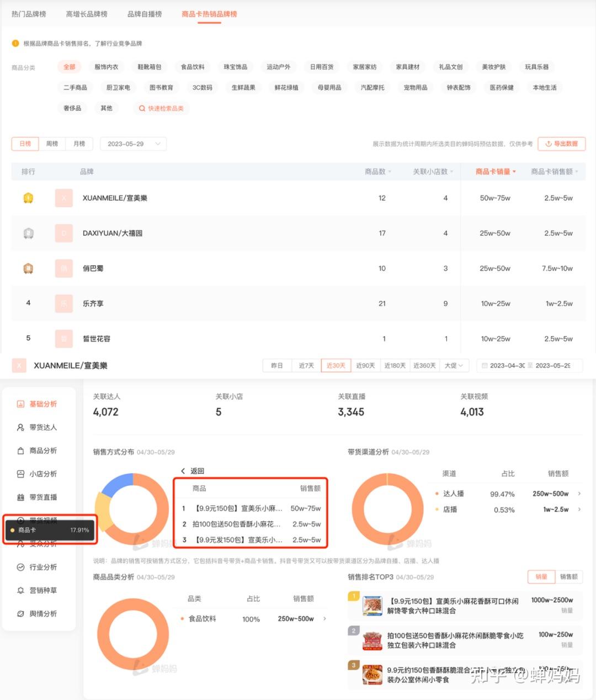Click 返回 to go back
The image size is (596, 700).
[x=193, y=471]
